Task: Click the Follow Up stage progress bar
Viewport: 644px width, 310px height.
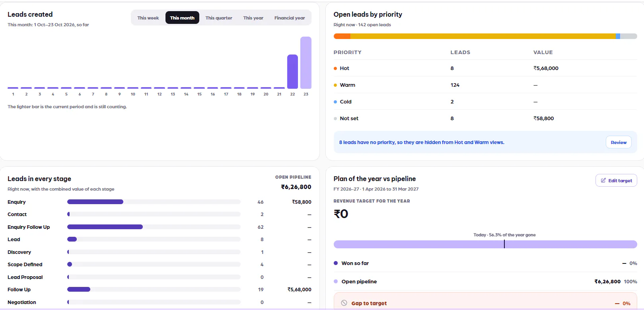Action: (154, 289)
